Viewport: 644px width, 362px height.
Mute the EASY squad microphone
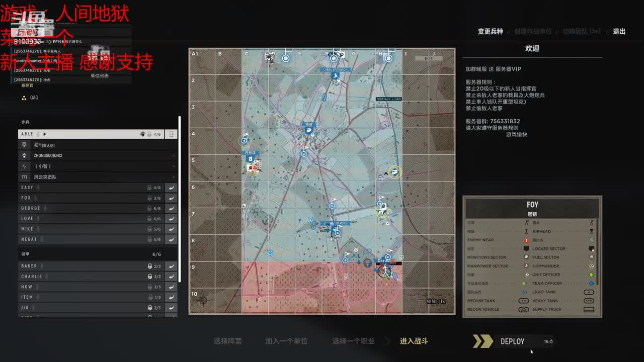pyautogui.click(x=38, y=188)
